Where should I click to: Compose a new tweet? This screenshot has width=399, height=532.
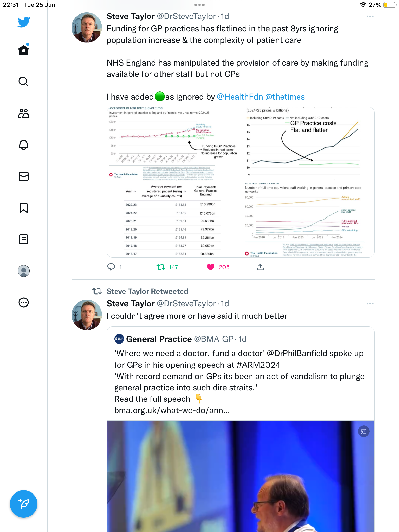click(24, 504)
